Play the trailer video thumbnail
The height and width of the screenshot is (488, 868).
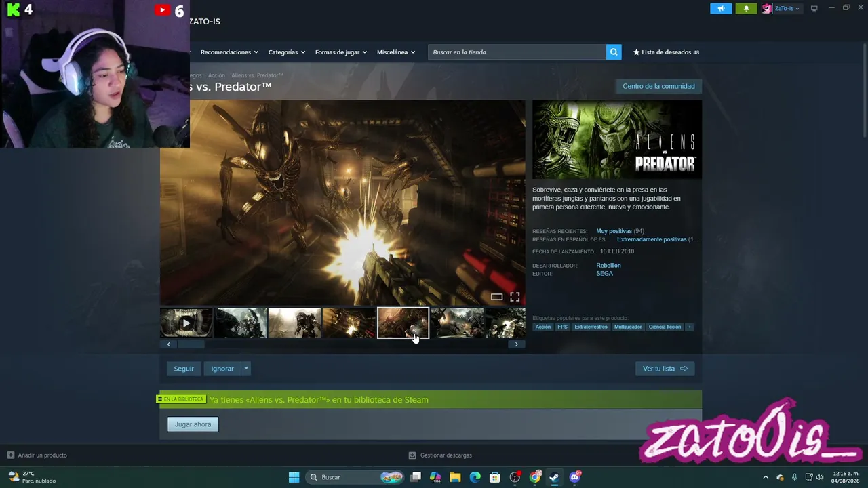tap(186, 323)
